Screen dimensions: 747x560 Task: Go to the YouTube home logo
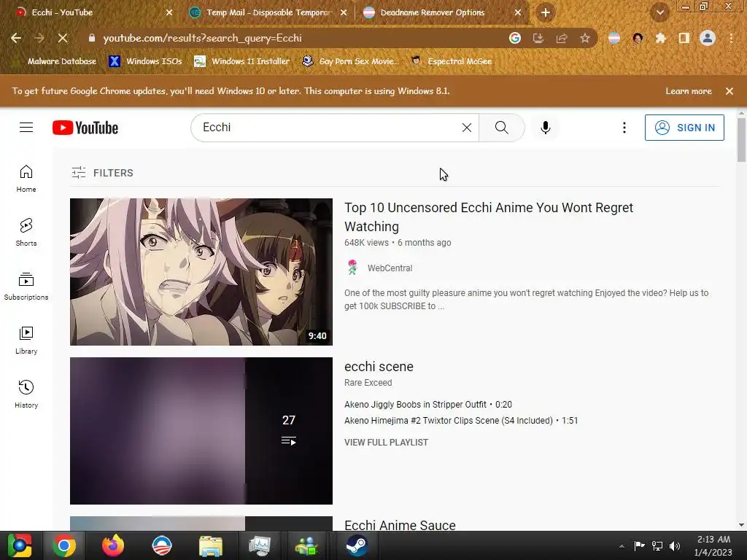[85, 128]
